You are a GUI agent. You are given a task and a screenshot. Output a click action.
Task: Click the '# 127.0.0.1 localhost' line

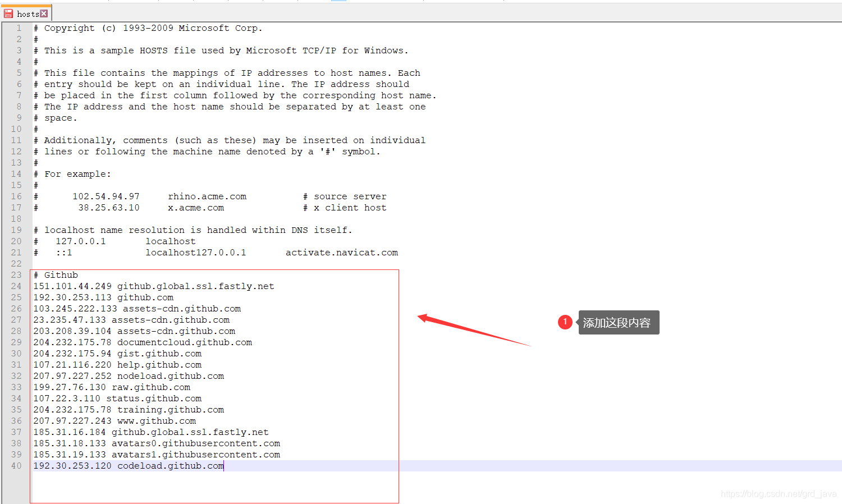[x=115, y=241]
